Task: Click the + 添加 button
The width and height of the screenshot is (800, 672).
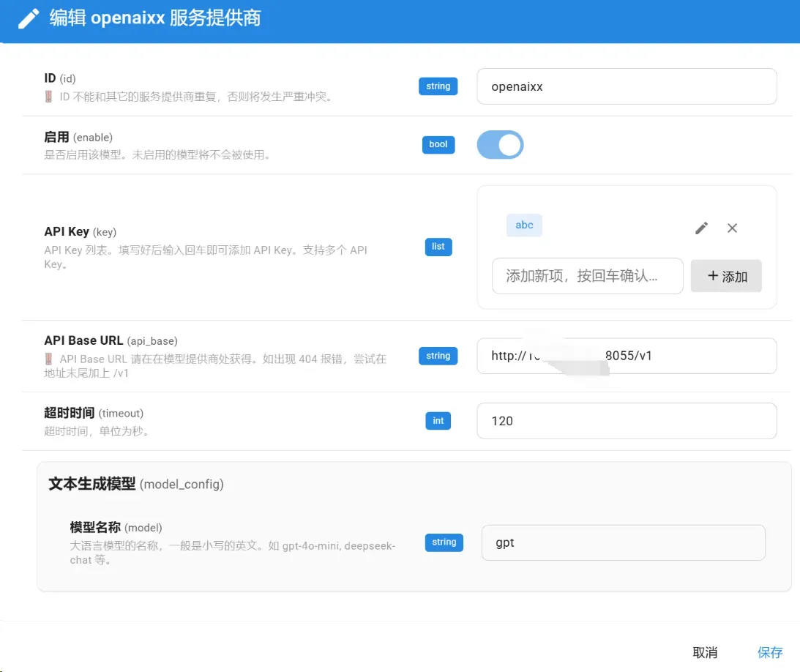Action: tap(726, 276)
